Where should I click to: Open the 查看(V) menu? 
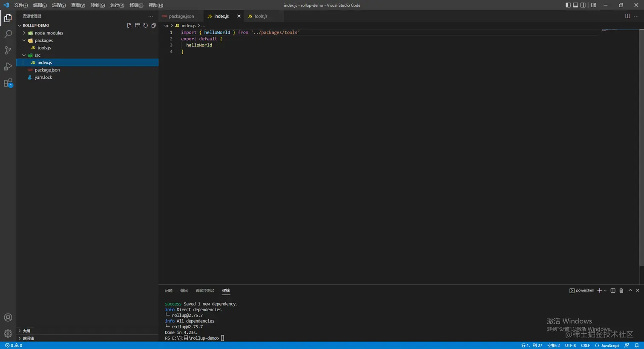click(78, 5)
